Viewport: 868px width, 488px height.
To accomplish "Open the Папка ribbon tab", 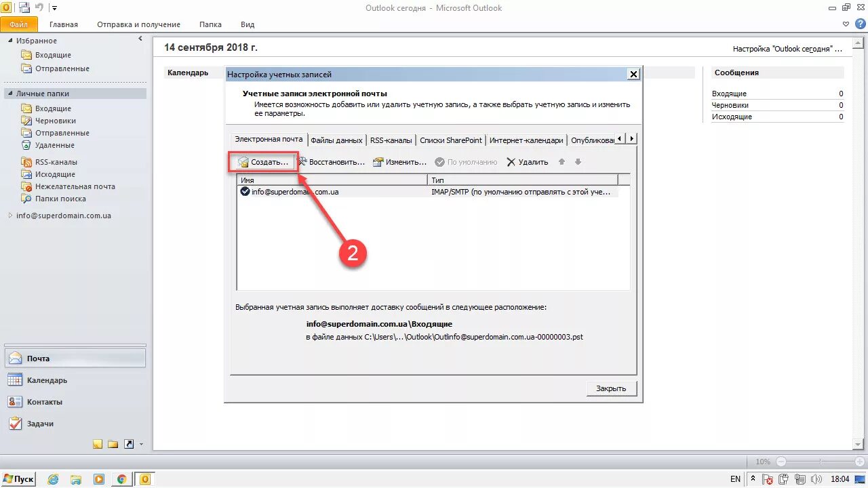I will tap(210, 24).
